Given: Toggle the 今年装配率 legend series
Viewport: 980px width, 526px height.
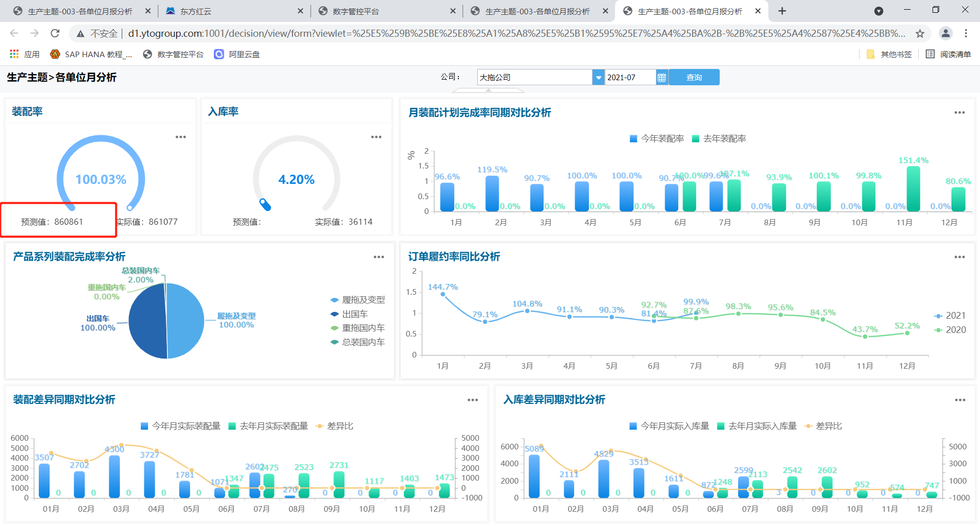Looking at the screenshot, I should 657,138.
